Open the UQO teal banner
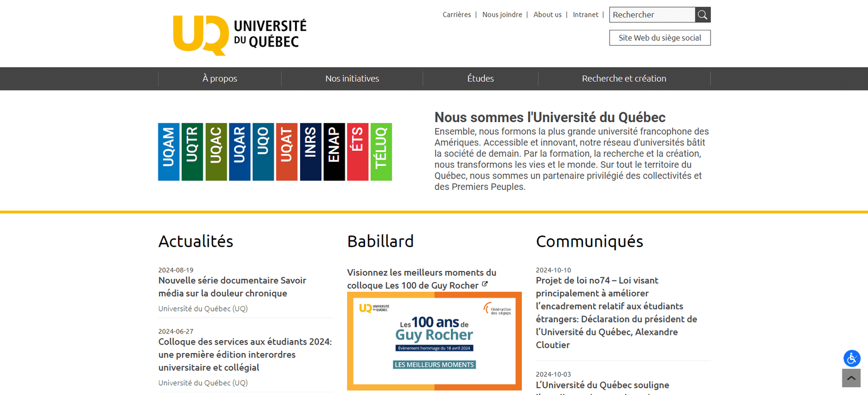Viewport: 868px width, 395px height. (x=263, y=152)
